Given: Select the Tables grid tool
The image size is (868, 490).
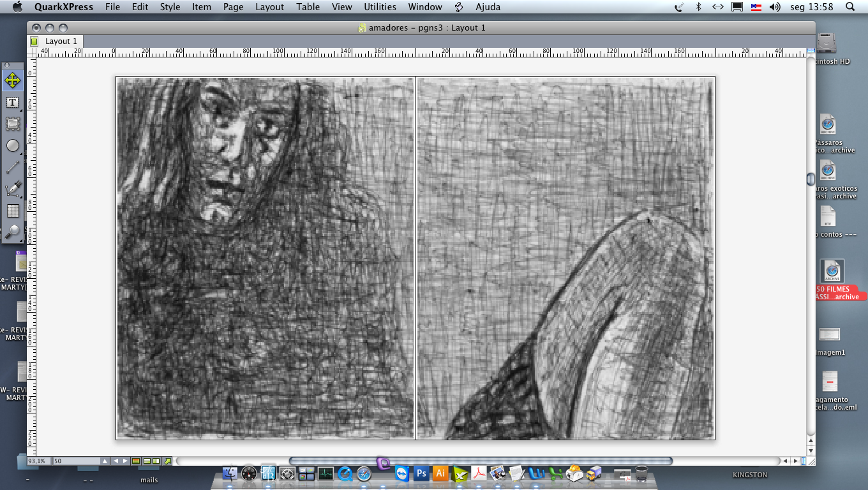Looking at the screenshot, I should pyautogui.click(x=13, y=211).
